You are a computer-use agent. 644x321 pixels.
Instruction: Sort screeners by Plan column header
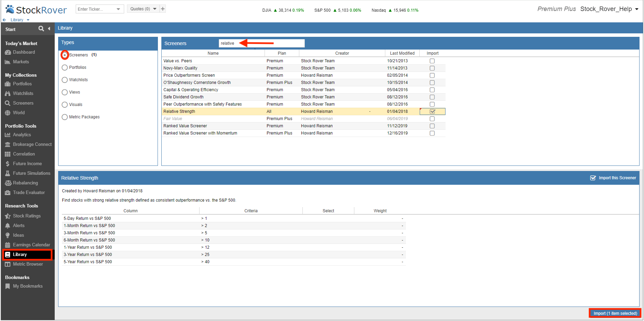click(x=282, y=53)
